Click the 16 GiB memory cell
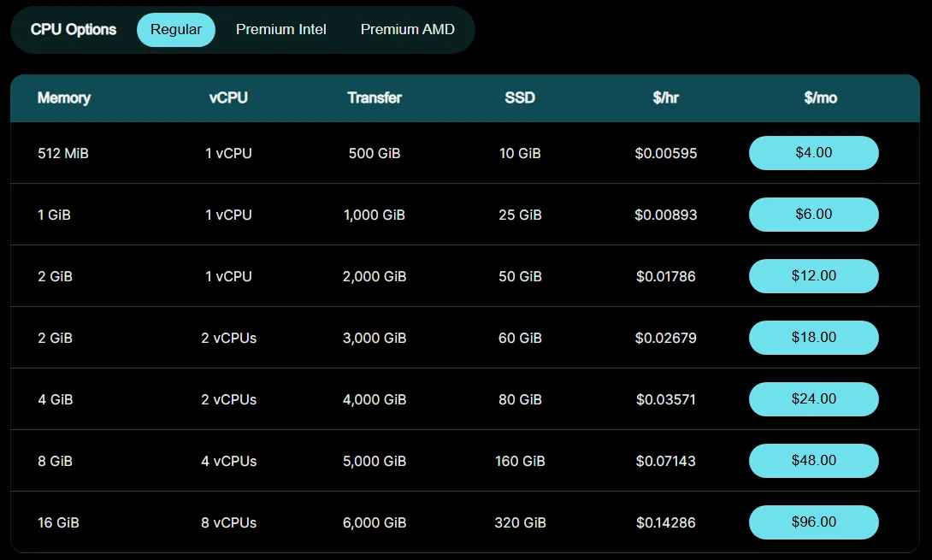This screenshot has width=932, height=560. 58,522
